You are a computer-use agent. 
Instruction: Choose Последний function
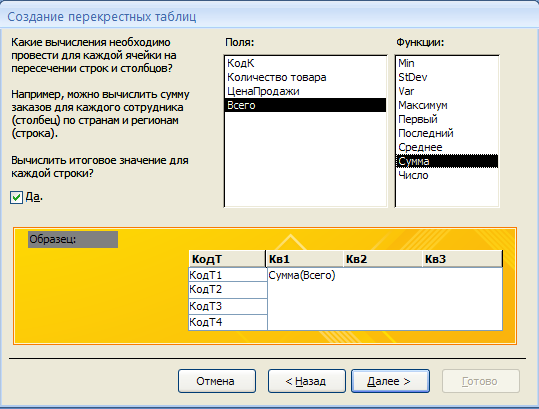447,133
